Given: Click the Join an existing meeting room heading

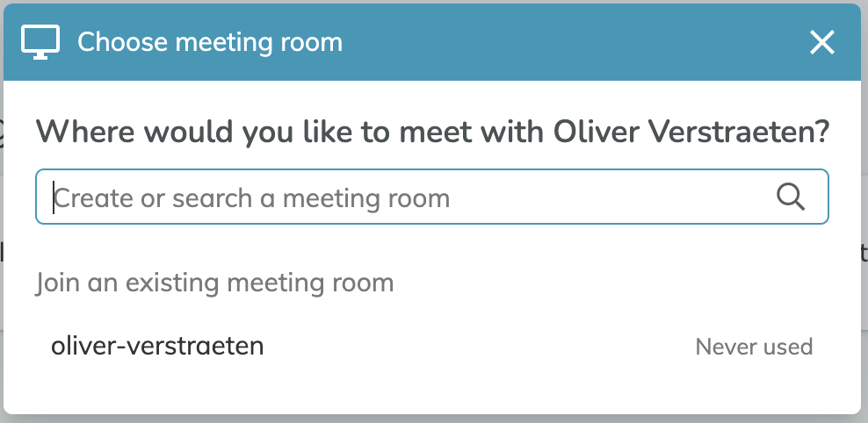Looking at the screenshot, I should (x=214, y=283).
